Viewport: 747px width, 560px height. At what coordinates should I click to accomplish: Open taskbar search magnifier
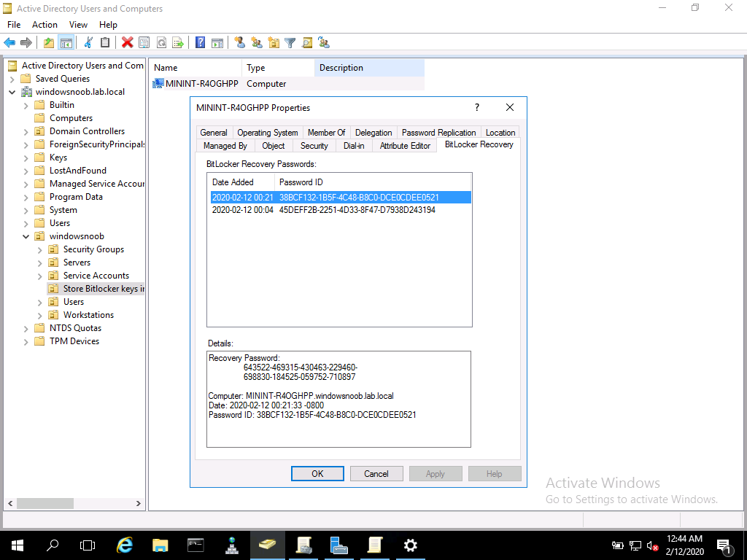click(x=53, y=545)
